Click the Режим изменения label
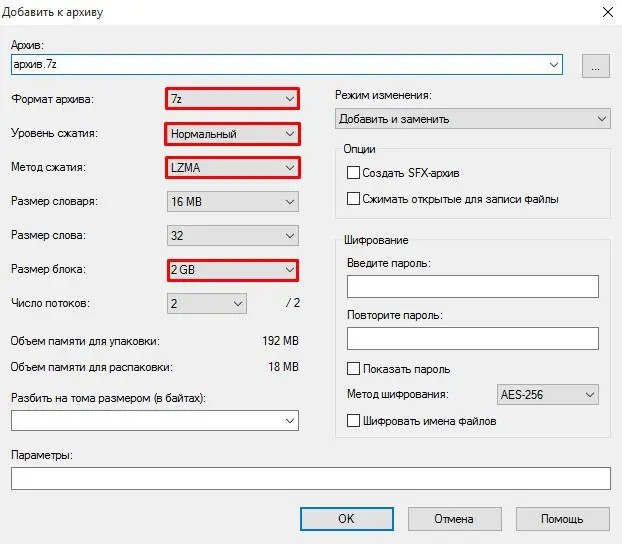The width and height of the screenshot is (622, 544). pos(383,95)
